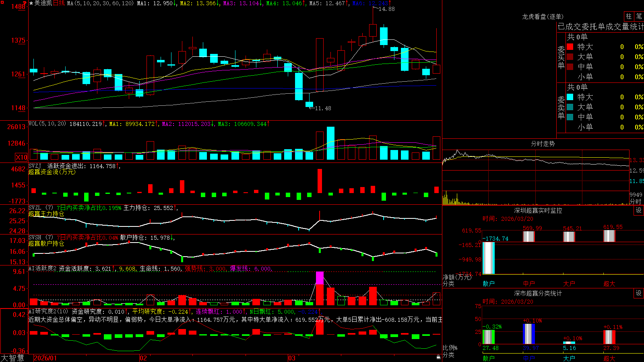Click the 545.21 大户 bar value
The image size is (644, 362).
572,228
